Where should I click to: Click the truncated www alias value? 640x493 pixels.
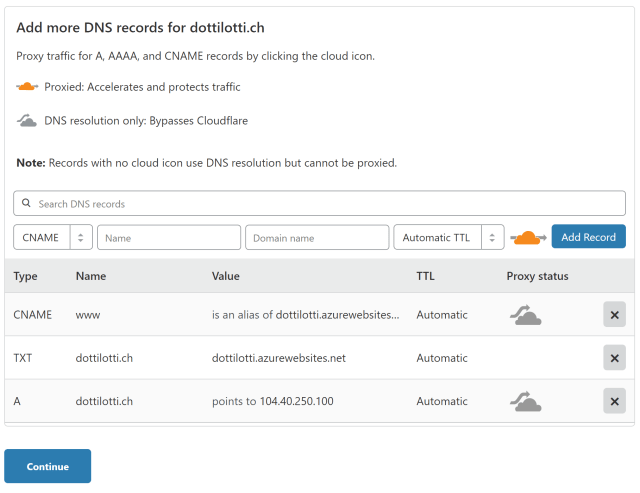[x=305, y=315]
